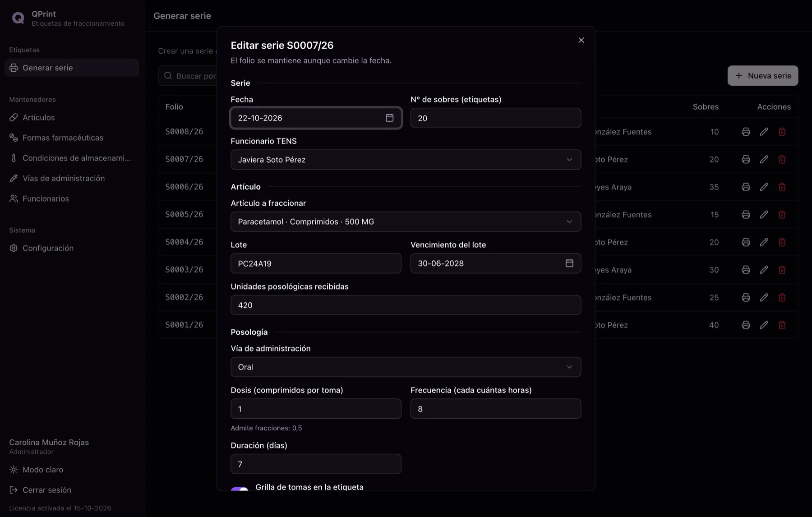The image size is (812, 517).
Task: Delete series S0002/26
Action: point(782,297)
